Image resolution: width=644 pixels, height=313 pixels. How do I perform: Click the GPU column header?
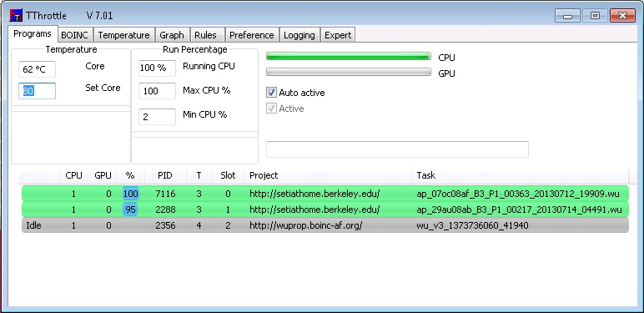pos(103,175)
